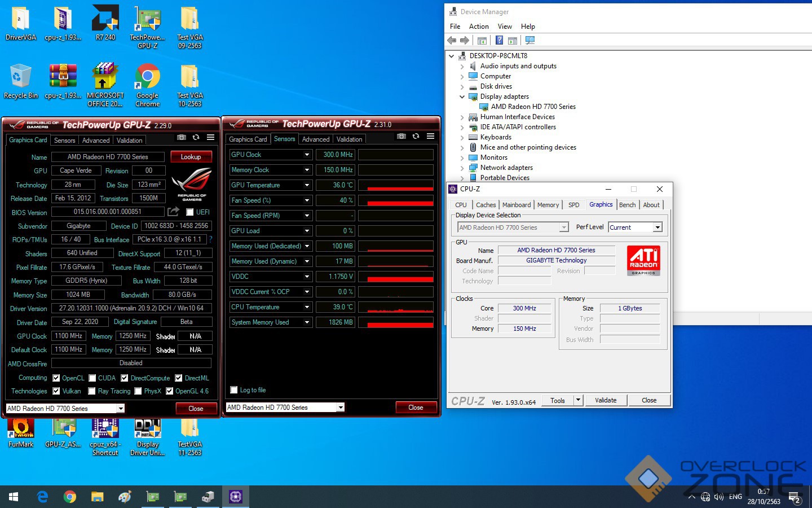Click the refresh icon in GPU-Z 2.31.0
The width and height of the screenshot is (812, 508).
tap(416, 136)
